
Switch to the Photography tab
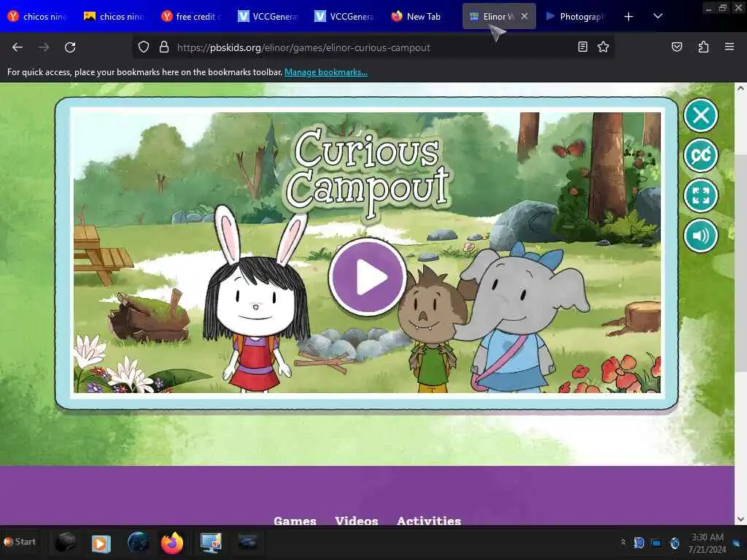pyautogui.click(x=576, y=16)
